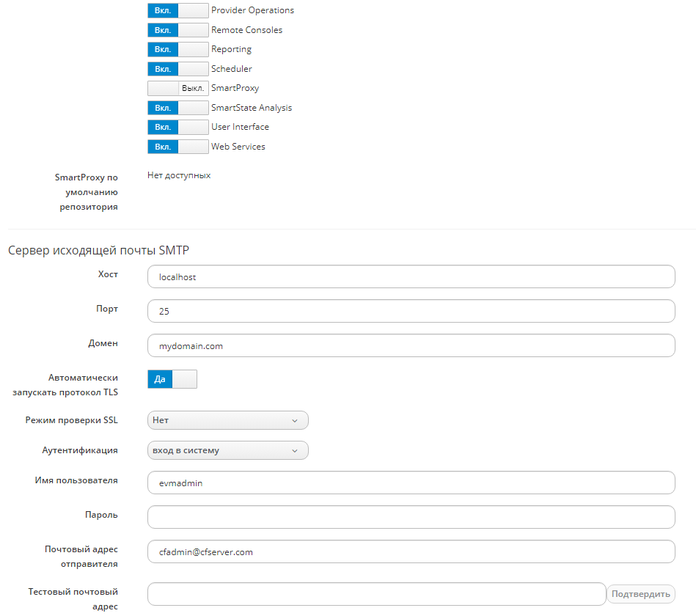Switch off the User Interface role

pos(178,127)
